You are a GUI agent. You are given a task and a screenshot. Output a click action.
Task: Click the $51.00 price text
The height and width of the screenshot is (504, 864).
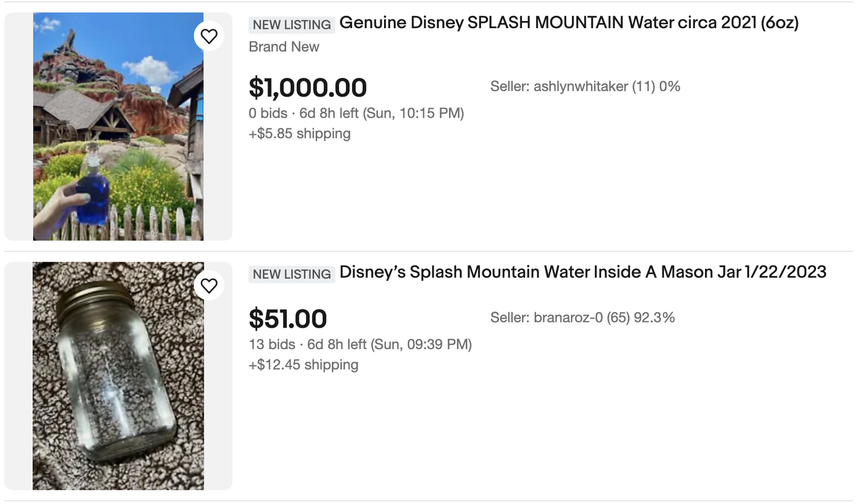click(x=289, y=319)
